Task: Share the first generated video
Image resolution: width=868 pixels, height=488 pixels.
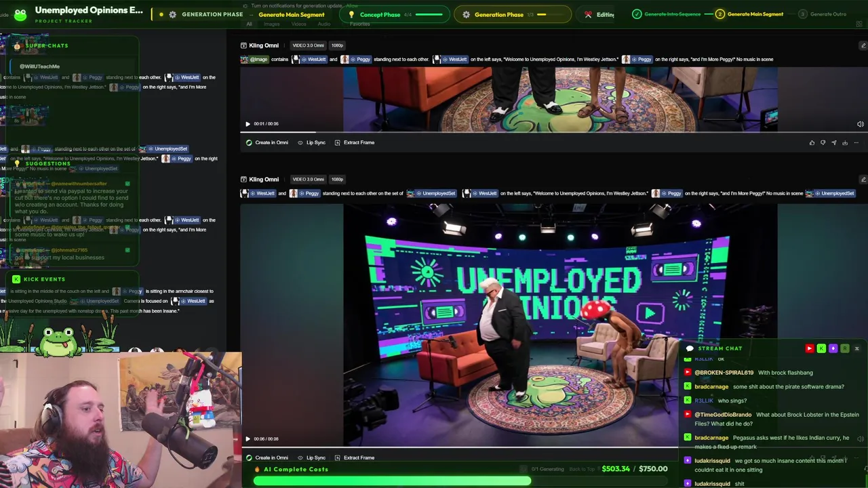Action: pyautogui.click(x=833, y=143)
